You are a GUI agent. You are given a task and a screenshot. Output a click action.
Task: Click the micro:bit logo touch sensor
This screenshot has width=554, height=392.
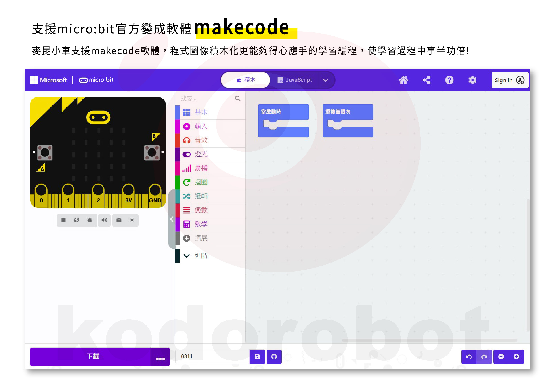(x=98, y=117)
